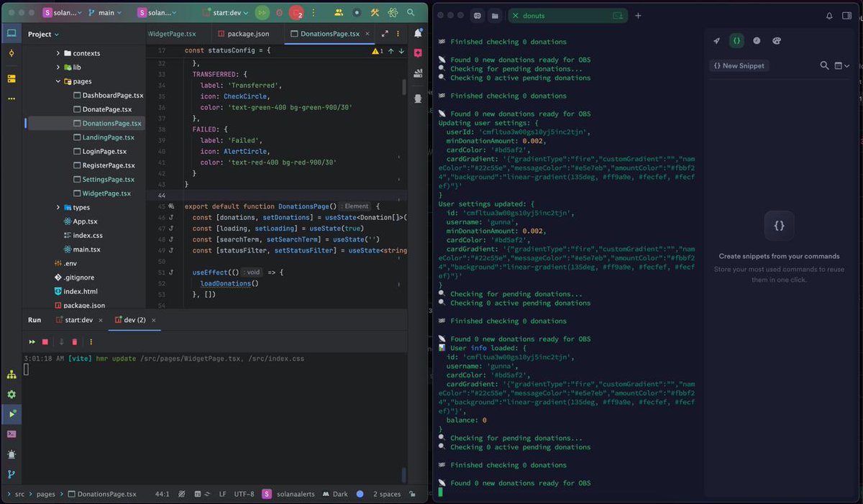
Task: Select the donuts terminal tab
Action: tap(568, 16)
